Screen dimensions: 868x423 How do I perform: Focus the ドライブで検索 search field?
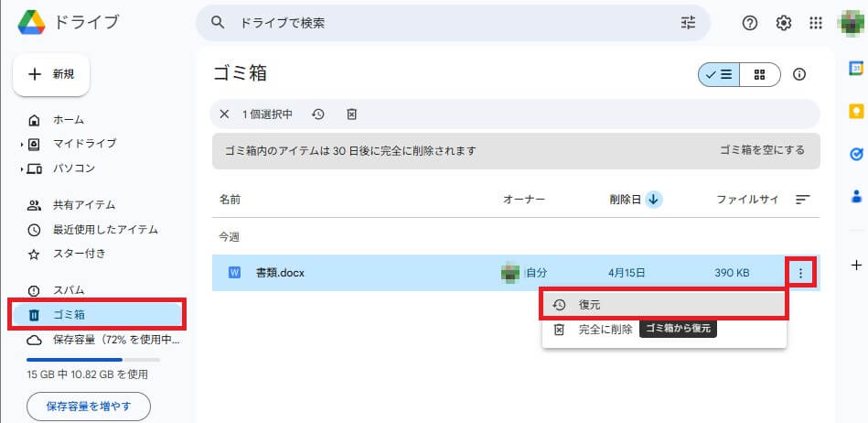pos(454,23)
